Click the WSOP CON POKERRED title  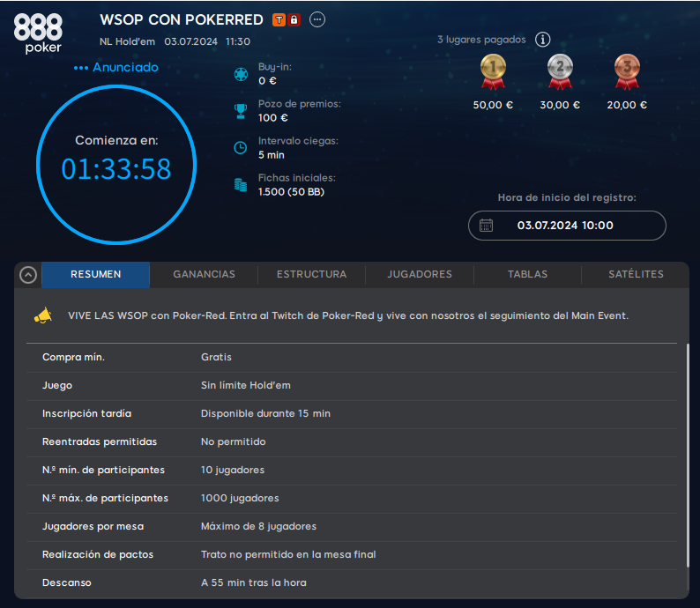tap(182, 19)
